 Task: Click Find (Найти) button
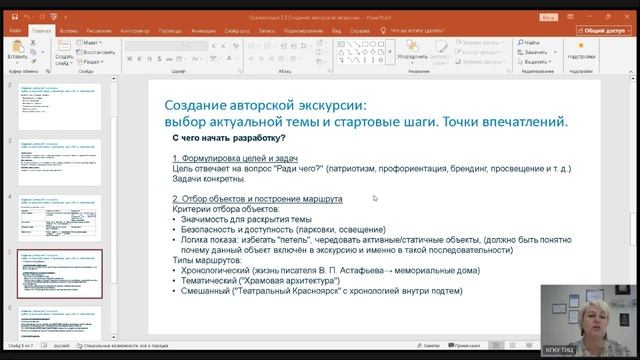pos(529,42)
